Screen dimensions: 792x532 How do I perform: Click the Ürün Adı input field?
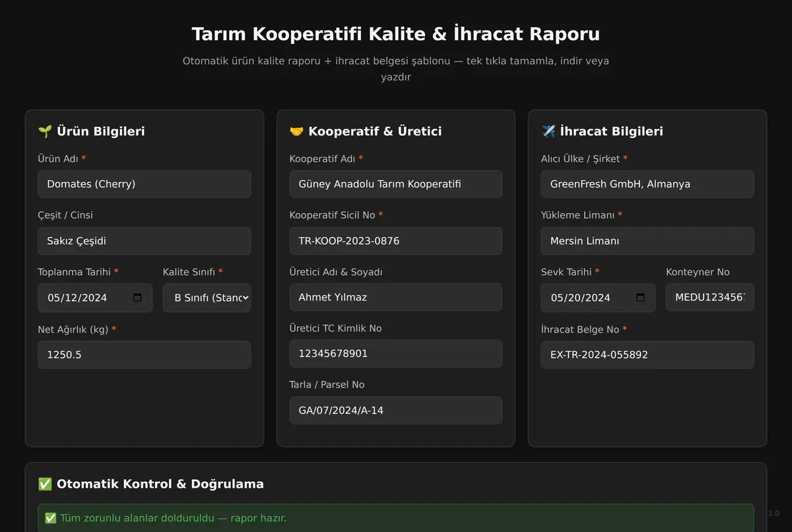click(x=145, y=184)
